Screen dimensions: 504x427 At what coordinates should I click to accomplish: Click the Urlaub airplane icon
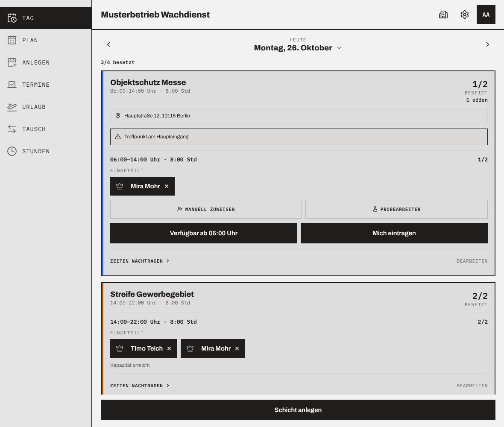[x=12, y=107]
